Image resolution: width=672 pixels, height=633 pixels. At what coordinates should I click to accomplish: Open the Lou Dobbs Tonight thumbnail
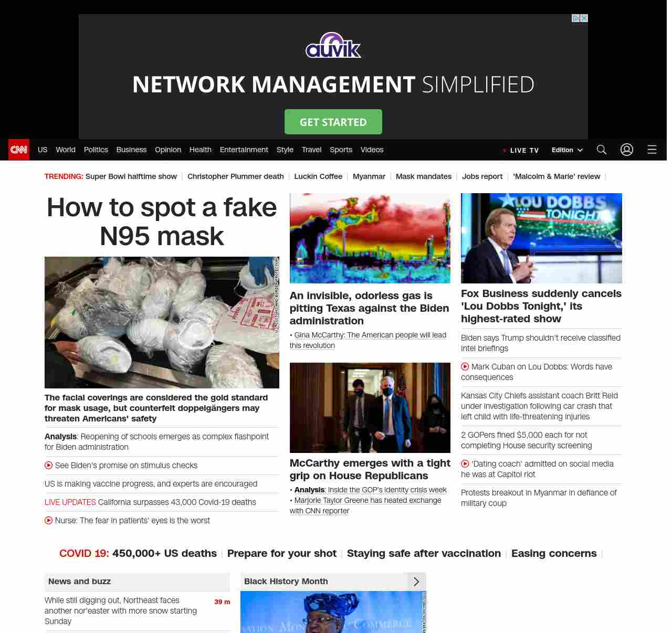pyautogui.click(x=541, y=238)
